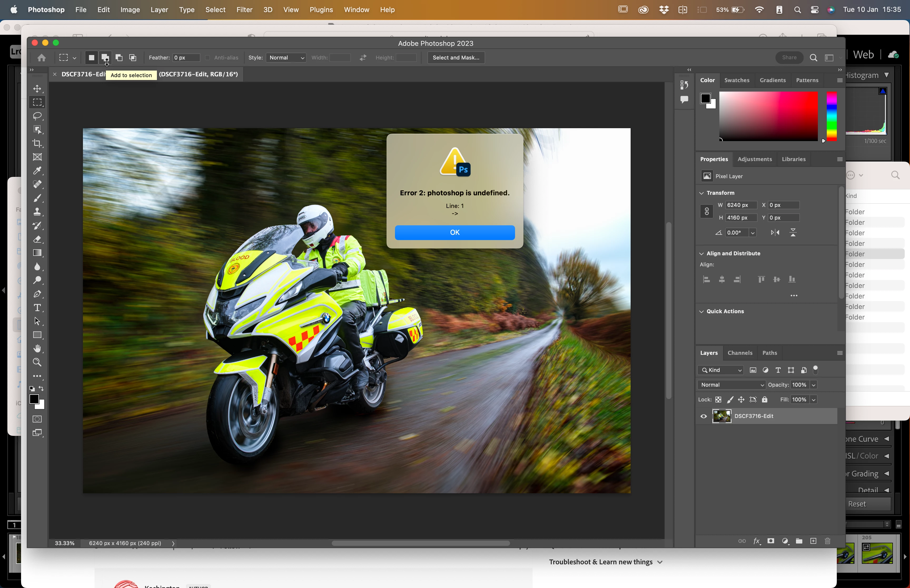The width and height of the screenshot is (910, 588).
Task: Add a layer mask icon
Action: click(771, 541)
